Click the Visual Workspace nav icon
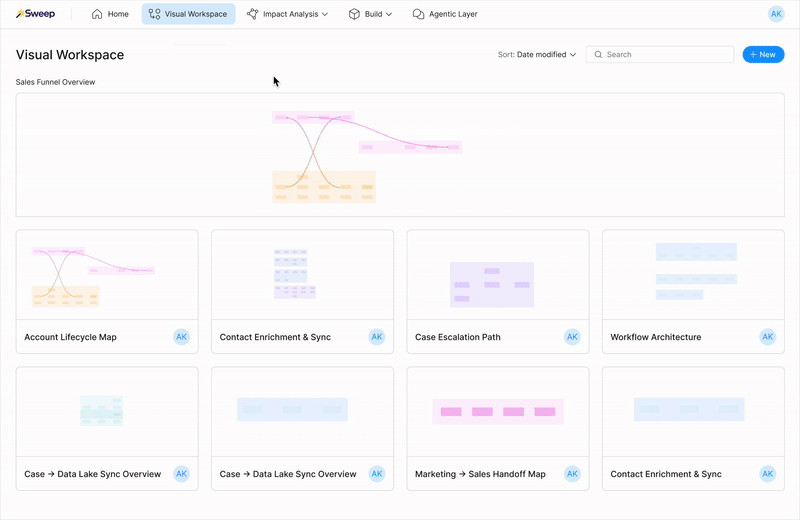The image size is (800, 520). [154, 14]
